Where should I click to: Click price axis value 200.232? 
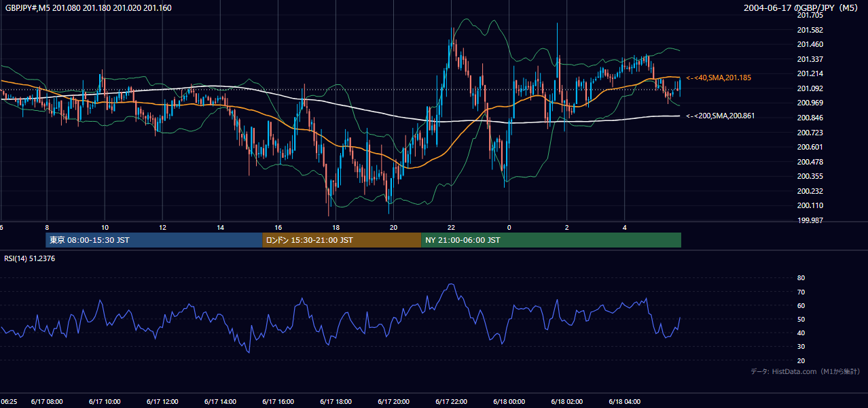coord(810,191)
